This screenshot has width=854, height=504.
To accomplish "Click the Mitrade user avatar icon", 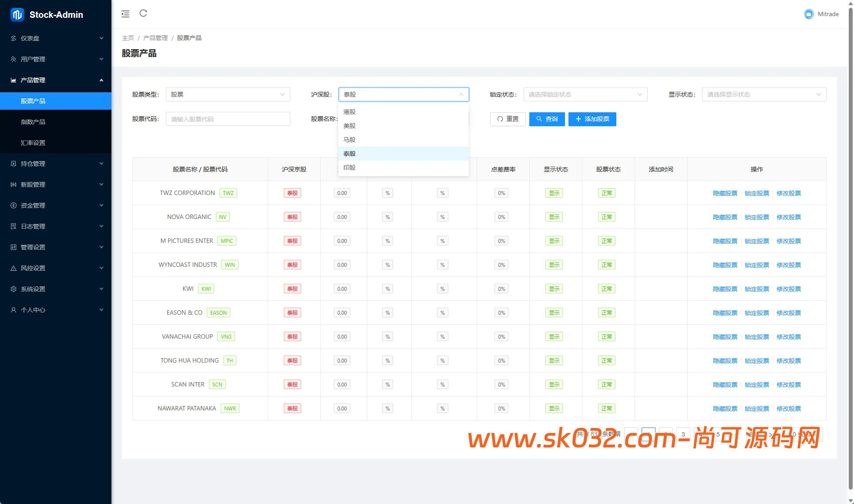I will click(x=808, y=14).
